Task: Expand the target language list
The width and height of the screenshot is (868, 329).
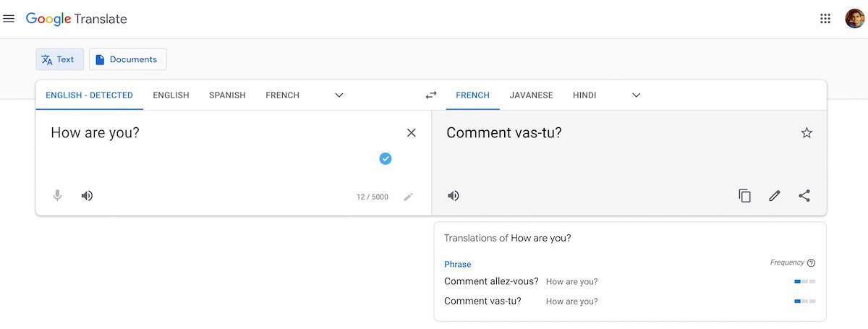Action: coord(637,95)
